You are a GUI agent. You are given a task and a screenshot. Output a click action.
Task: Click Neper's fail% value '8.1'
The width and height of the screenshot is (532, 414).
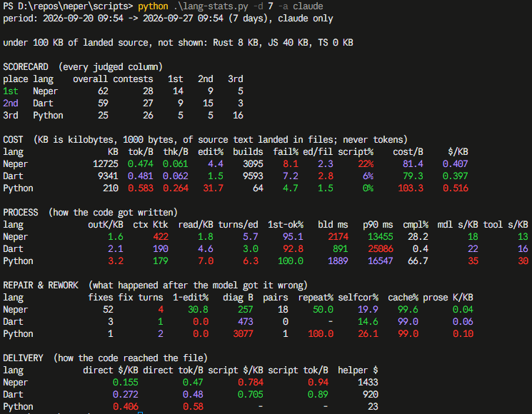tap(291, 164)
